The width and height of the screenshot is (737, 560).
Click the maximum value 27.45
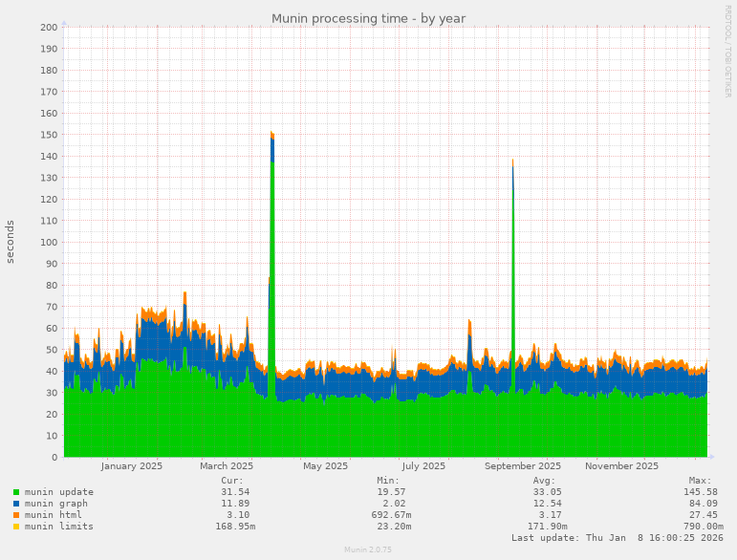tap(704, 515)
